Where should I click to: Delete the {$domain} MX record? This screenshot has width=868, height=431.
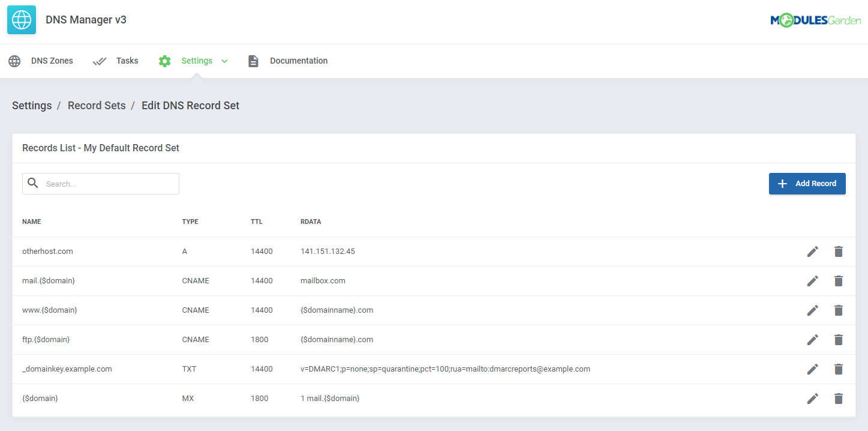(839, 399)
